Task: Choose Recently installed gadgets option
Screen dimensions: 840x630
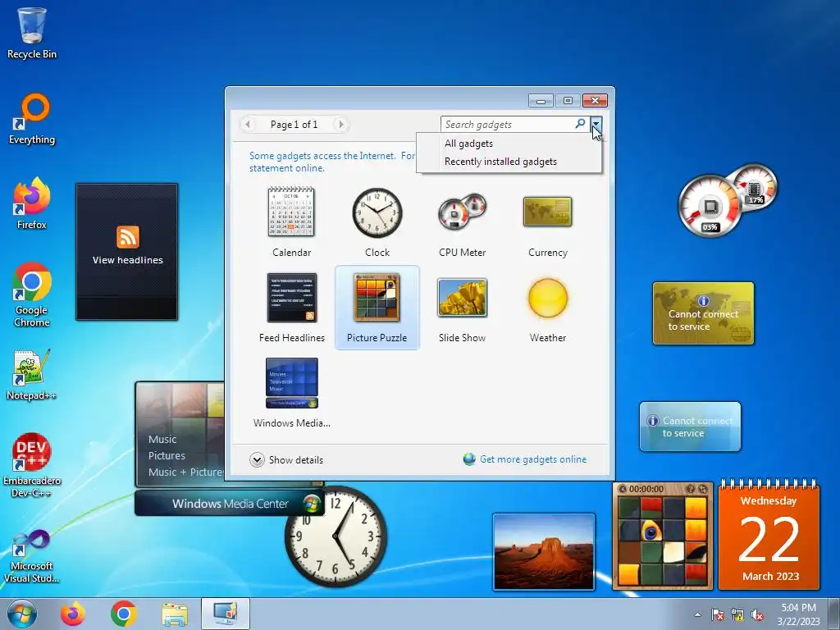Action: pos(500,162)
